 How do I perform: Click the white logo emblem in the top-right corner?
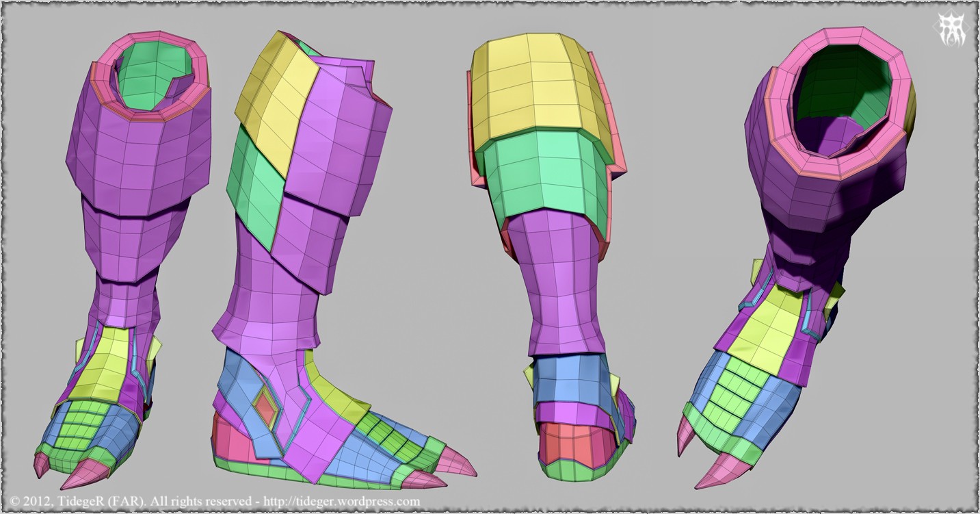tap(951, 29)
